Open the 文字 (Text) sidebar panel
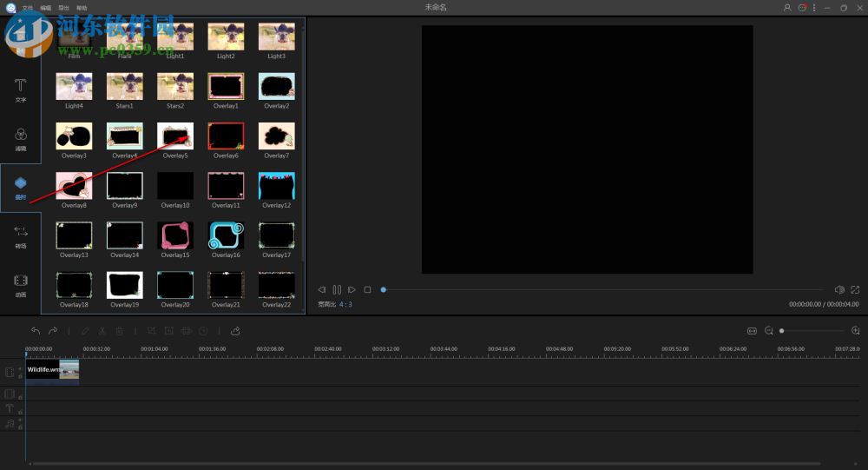The height and width of the screenshot is (470, 868). (20, 89)
